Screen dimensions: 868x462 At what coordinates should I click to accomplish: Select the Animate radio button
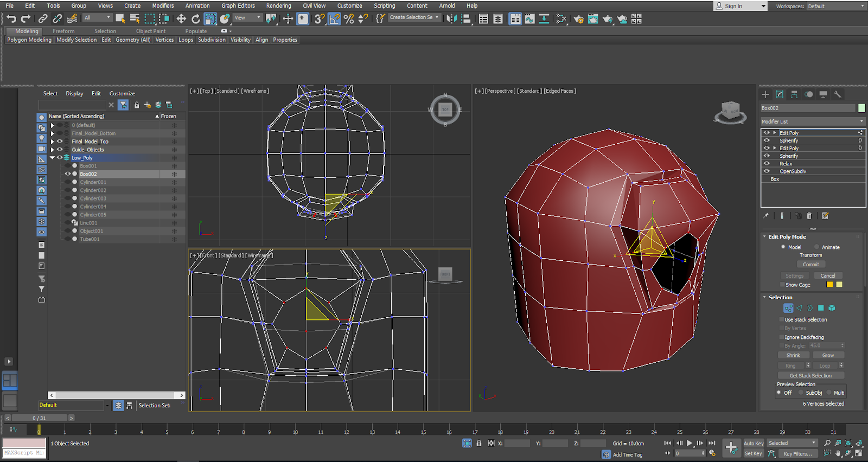pyautogui.click(x=816, y=247)
